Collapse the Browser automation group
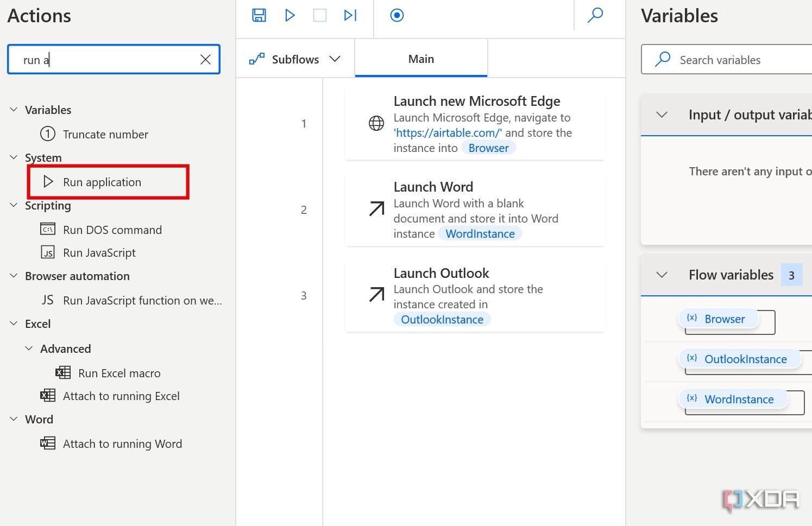The image size is (812, 526). [x=14, y=276]
